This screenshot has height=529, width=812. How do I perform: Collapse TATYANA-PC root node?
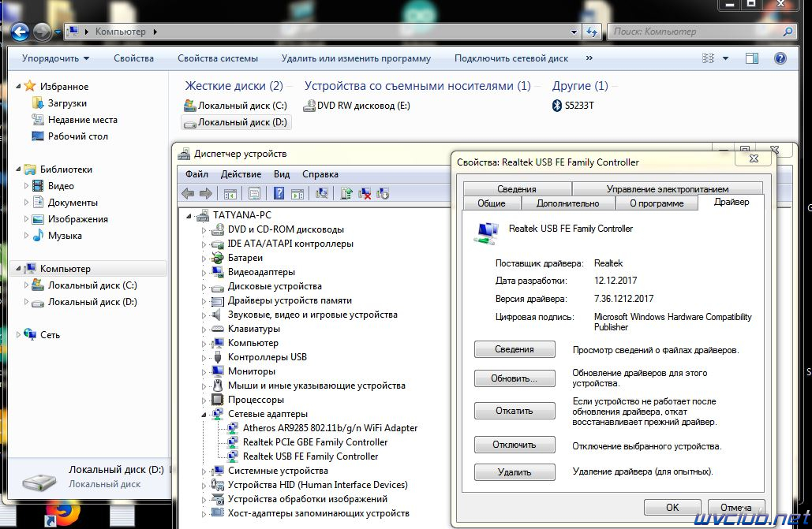[x=189, y=215]
